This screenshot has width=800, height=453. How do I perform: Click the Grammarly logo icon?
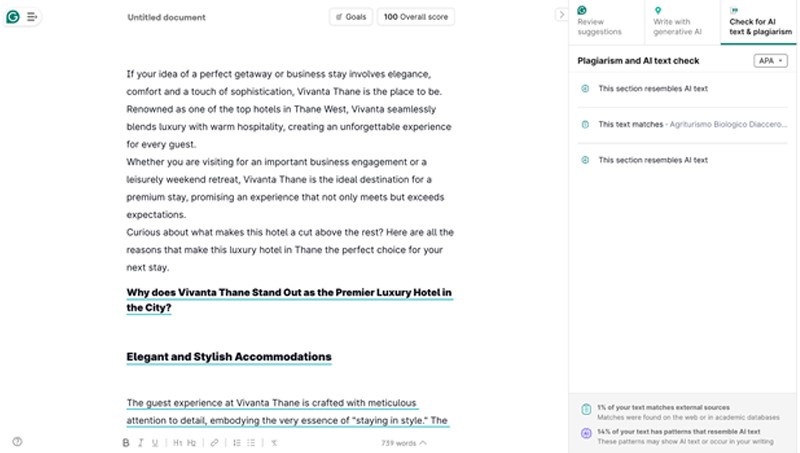pyautogui.click(x=13, y=17)
